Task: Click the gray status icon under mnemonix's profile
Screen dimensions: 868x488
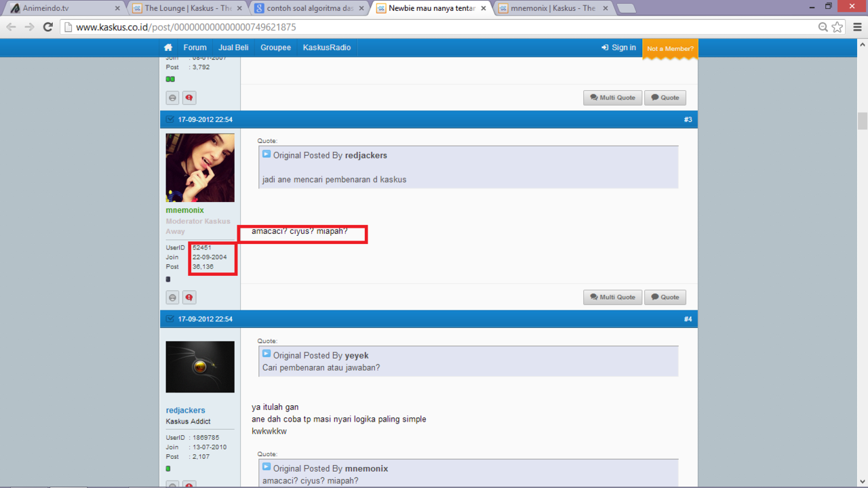Action: point(172,298)
